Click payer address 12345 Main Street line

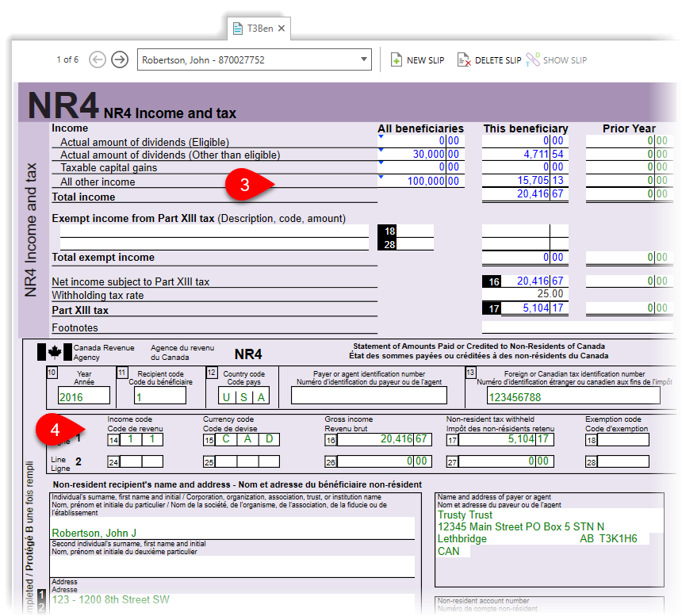[521, 527]
